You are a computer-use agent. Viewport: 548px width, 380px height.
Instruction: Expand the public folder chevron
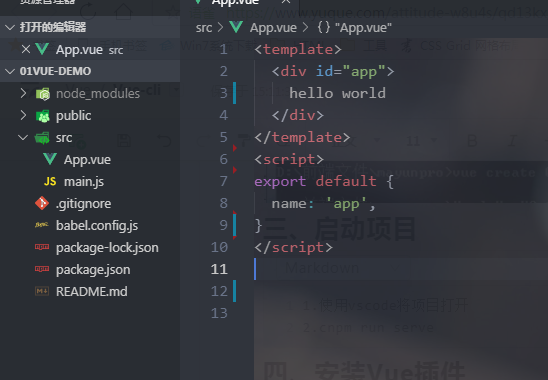tap(23, 115)
